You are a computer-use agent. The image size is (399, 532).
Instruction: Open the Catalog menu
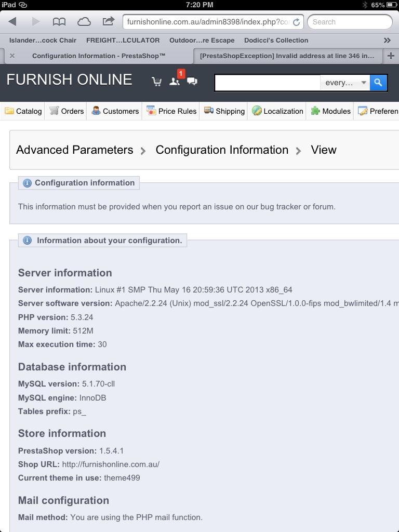point(23,111)
